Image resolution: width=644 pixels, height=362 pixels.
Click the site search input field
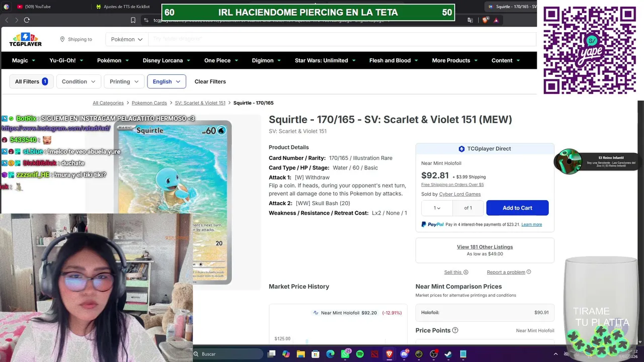tap(342, 39)
